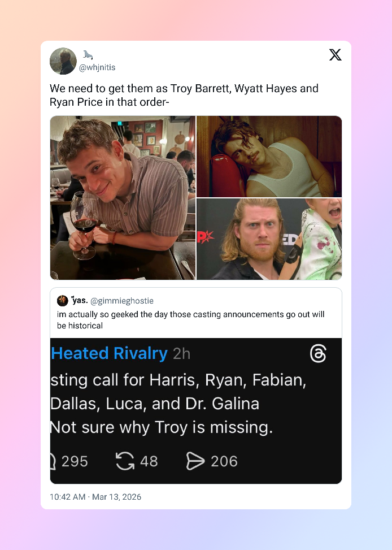Screen dimensions: 392x550
Task: Open the @gimmieghostie handle link
Action: click(x=122, y=301)
